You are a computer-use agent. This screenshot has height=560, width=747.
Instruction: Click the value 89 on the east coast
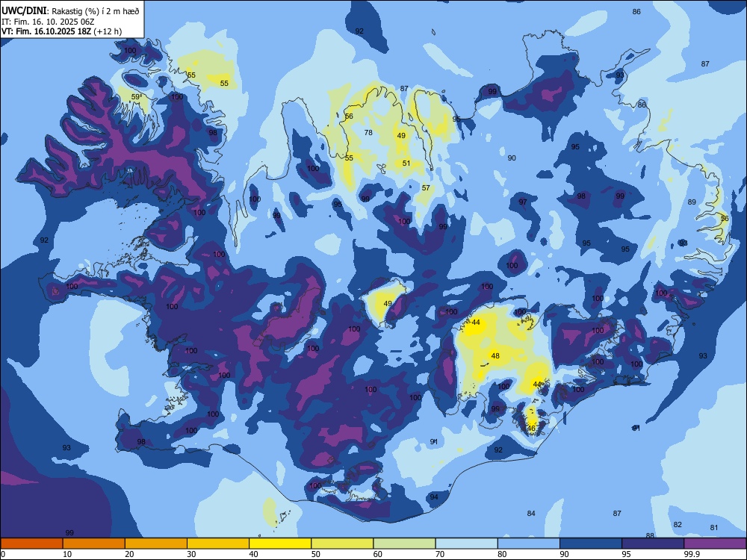click(692, 202)
